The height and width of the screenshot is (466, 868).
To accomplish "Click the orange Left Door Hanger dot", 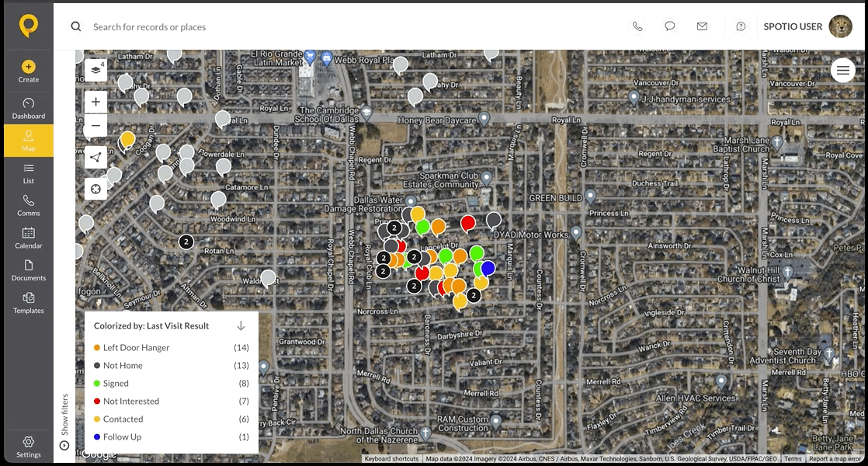I will tap(97, 348).
